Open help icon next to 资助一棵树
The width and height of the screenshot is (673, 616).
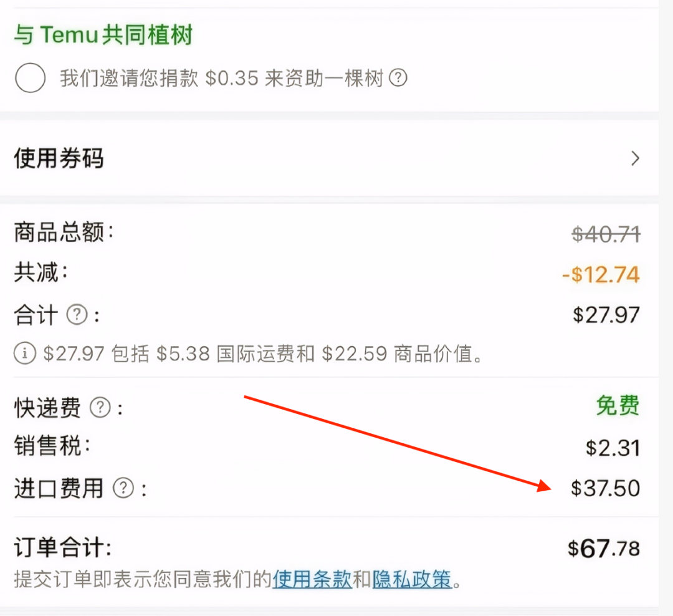click(398, 78)
